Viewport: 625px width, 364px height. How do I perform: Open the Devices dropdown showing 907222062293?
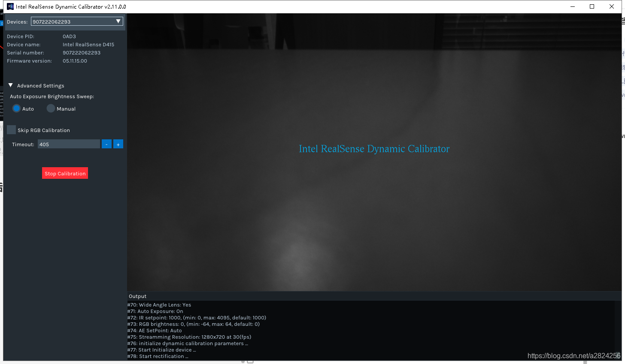(x=77, y=21)
